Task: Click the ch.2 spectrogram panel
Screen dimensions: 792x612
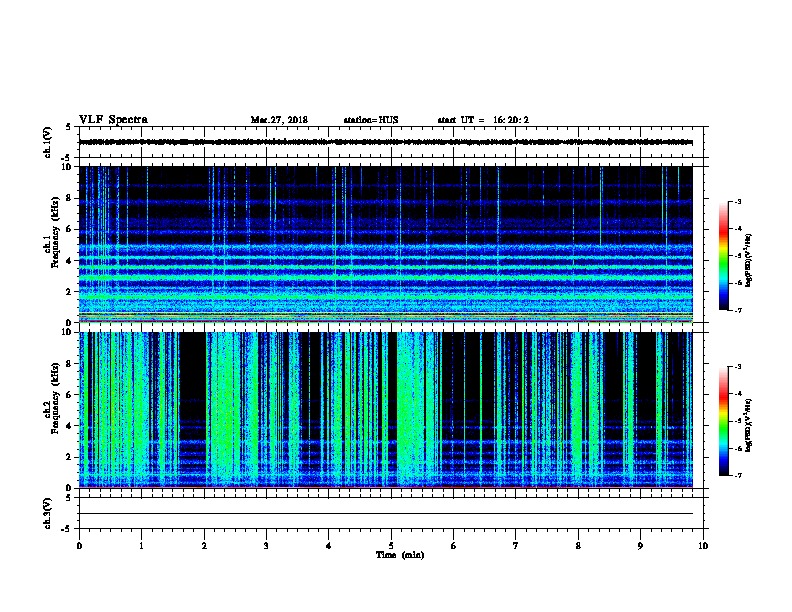Action: point(386,410)
